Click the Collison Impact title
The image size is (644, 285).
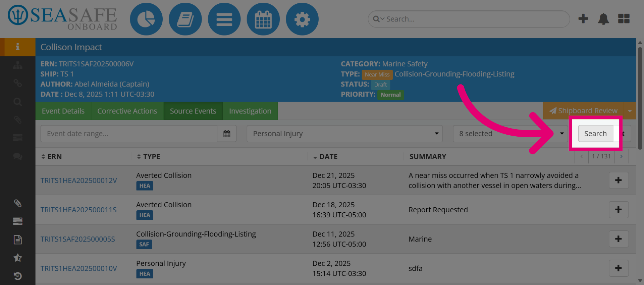coord(71,47)
